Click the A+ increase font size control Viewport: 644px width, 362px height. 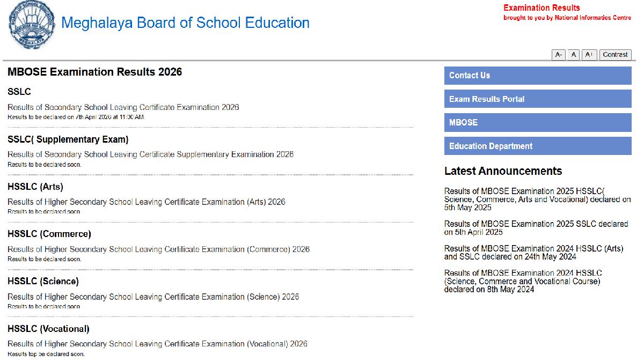(x=588, y=54)
